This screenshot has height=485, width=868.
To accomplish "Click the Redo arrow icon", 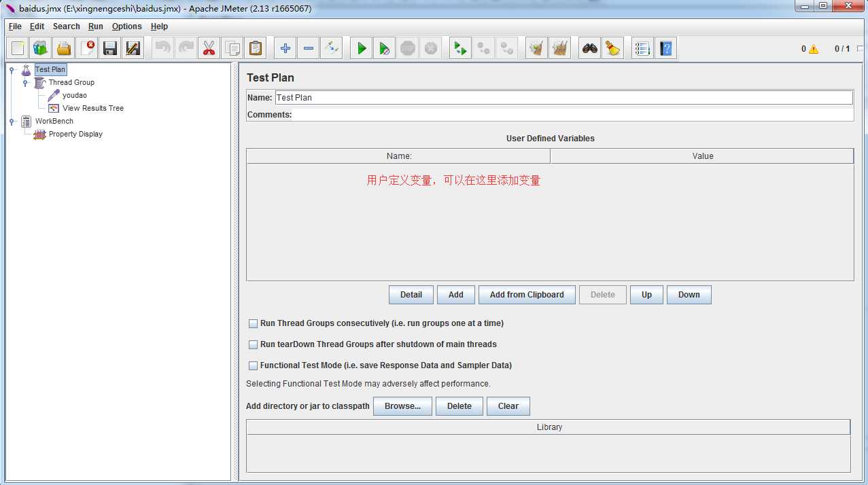I will 186,48.
